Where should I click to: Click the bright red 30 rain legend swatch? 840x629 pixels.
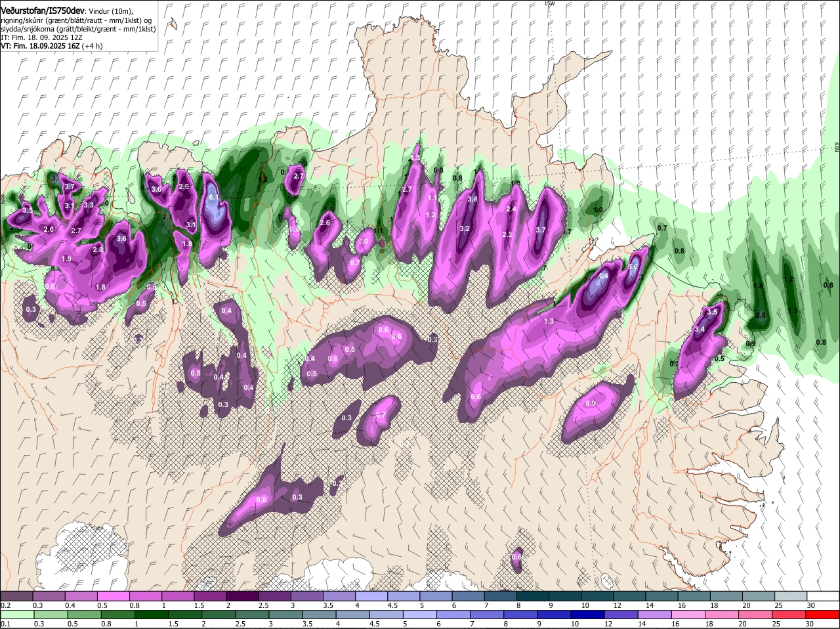coord(822,615)
